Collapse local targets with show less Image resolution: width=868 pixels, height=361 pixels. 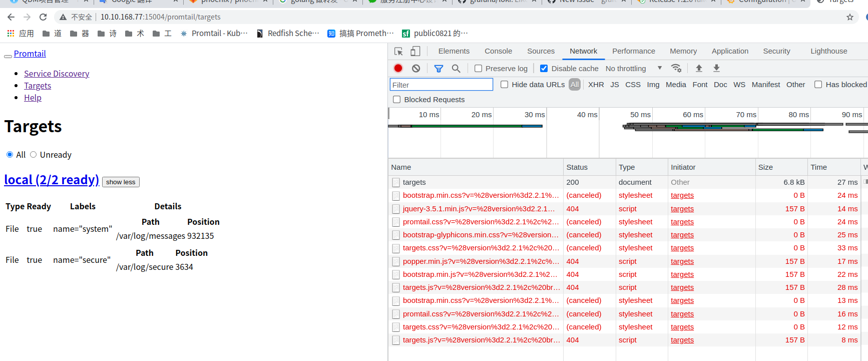tap(121, 182)
